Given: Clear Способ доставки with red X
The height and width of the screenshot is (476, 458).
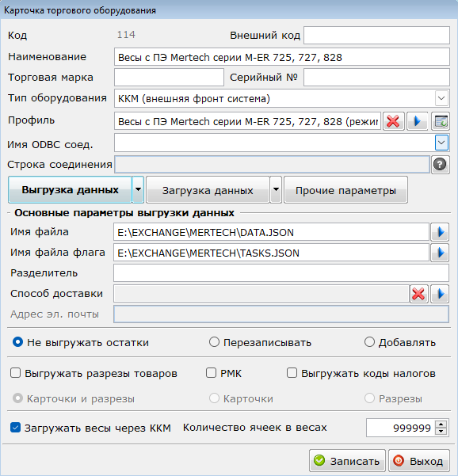Looking at the screenshot, I should [x=419, y=294].
